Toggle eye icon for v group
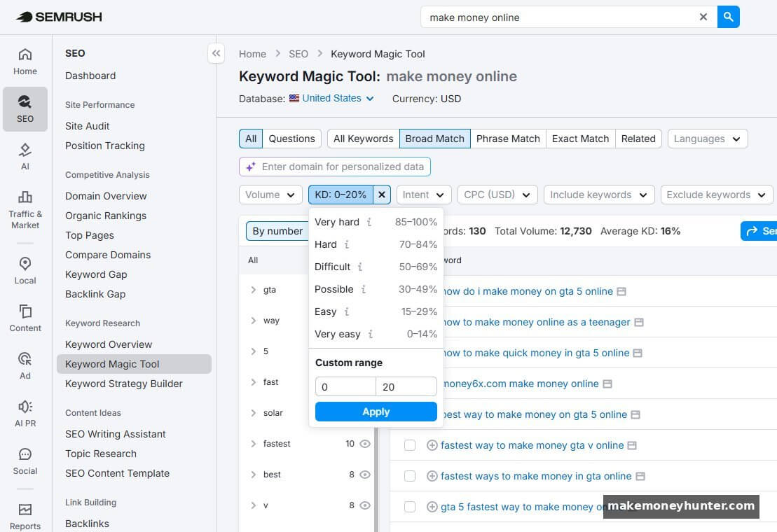Viewport: 777px width, 532px height. 365,505
